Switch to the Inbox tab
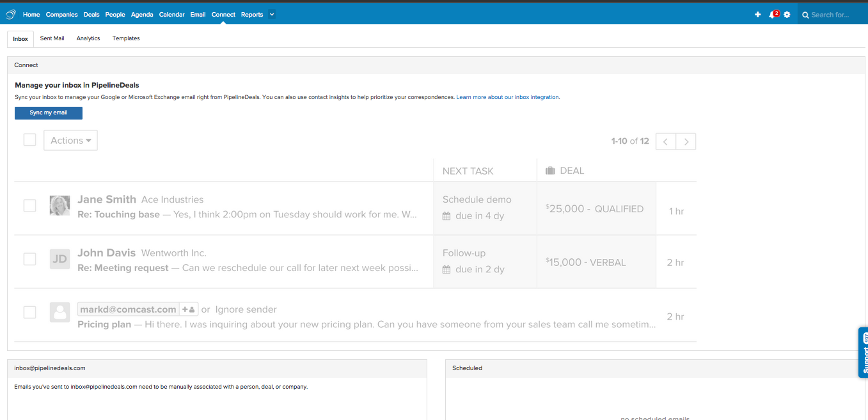Viewport: 868px width, 420px height. pos(20,39)
